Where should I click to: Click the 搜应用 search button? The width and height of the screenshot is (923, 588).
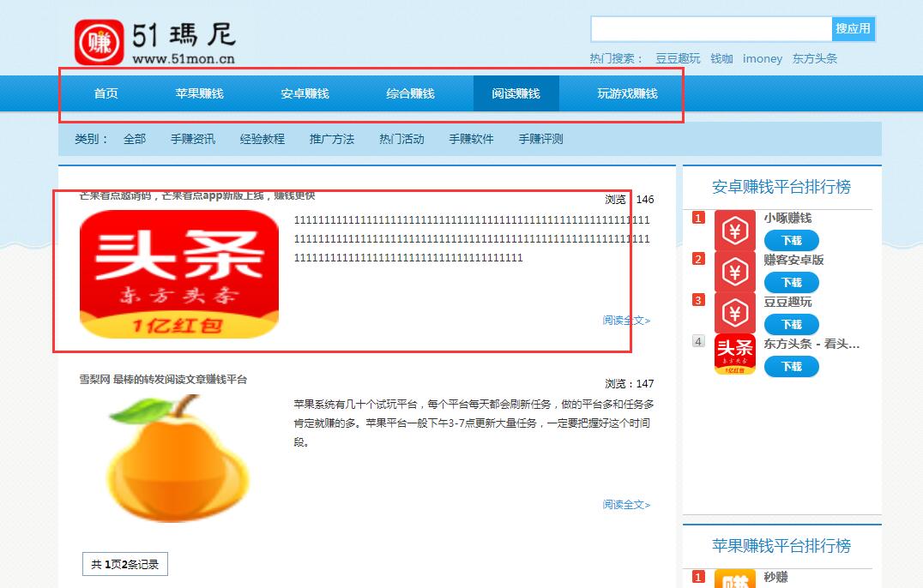pos(854,29)
